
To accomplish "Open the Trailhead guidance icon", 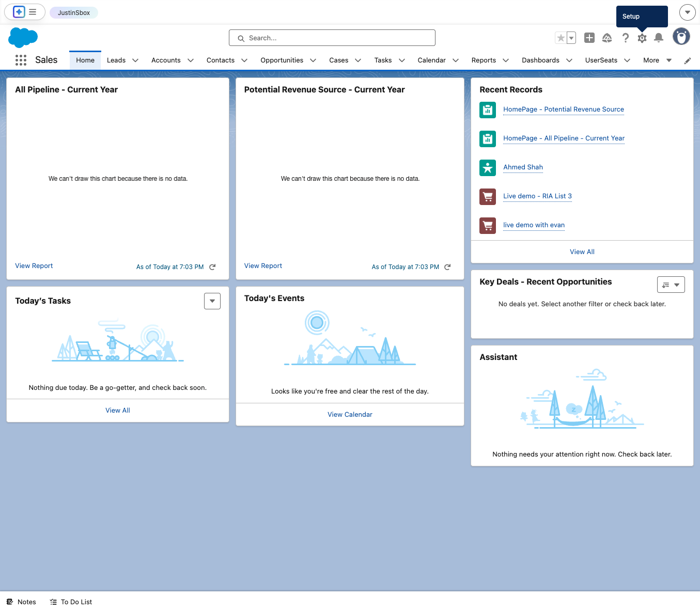I will click(607, 38).
